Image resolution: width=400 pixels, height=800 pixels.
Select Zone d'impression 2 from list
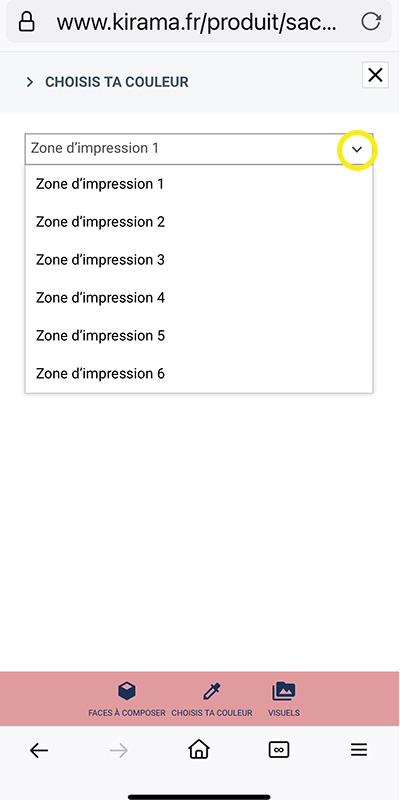pyautogui.click(x=199, y=222)
